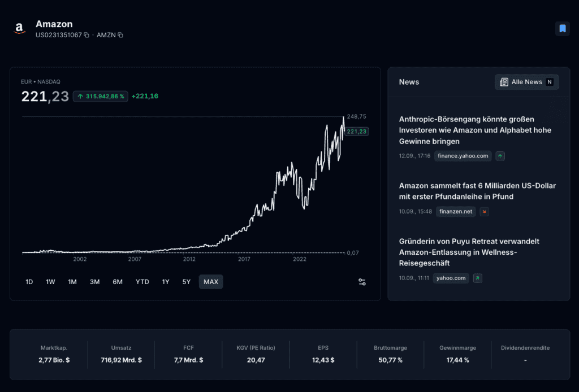Click the orange down arrow beside finanzen.net
The width and height of the screenshot is (579, 392).
pyautogui.click(x=484, y=212)
